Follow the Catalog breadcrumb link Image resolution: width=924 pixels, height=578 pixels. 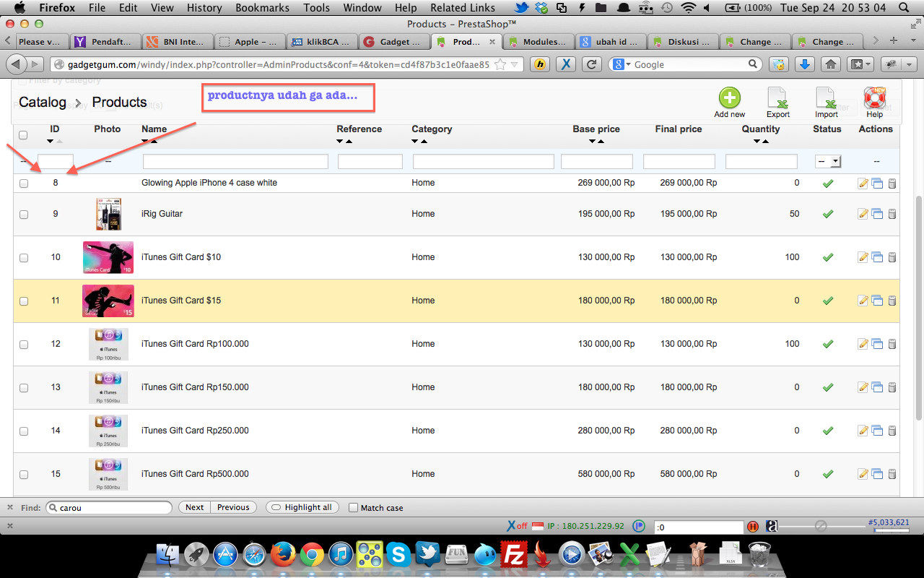(43, 102)
